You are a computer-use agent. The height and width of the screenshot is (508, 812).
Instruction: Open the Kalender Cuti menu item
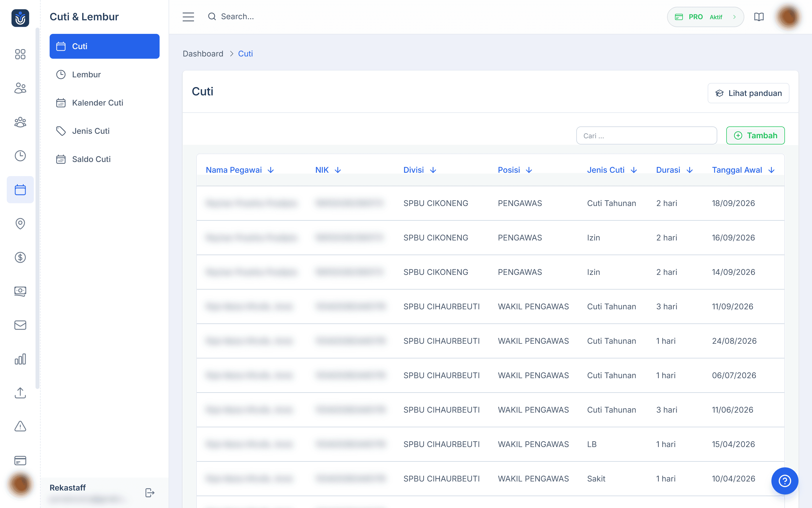[x=104, y=103]
